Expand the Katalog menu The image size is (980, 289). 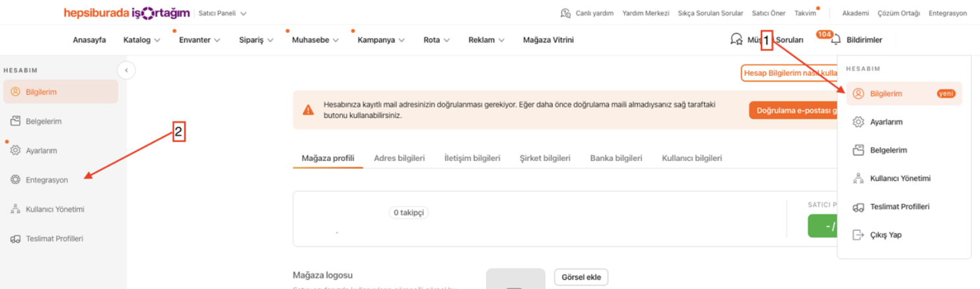coord(142,40)
